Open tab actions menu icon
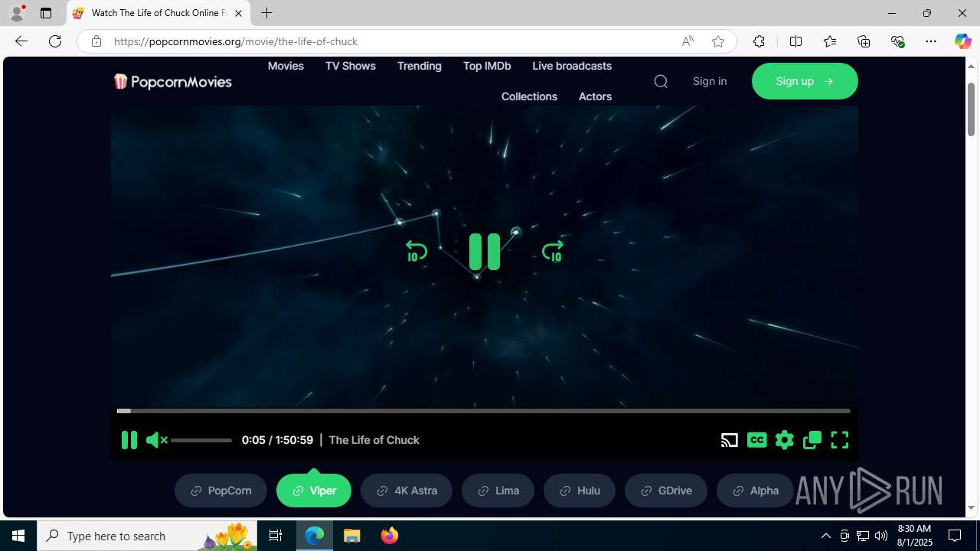Image resolution: width=980 pixels, height=551 pixels. coord(46,13)
